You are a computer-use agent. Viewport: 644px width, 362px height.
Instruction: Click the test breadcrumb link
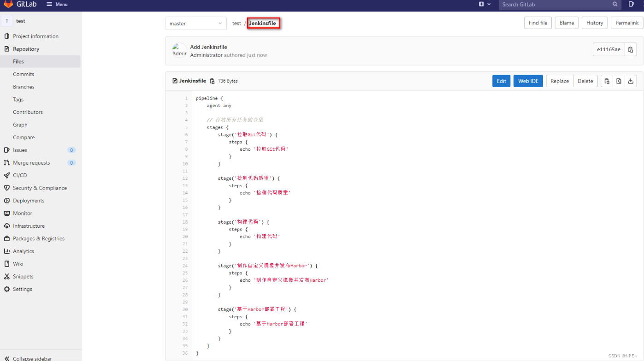coord(236,23)
